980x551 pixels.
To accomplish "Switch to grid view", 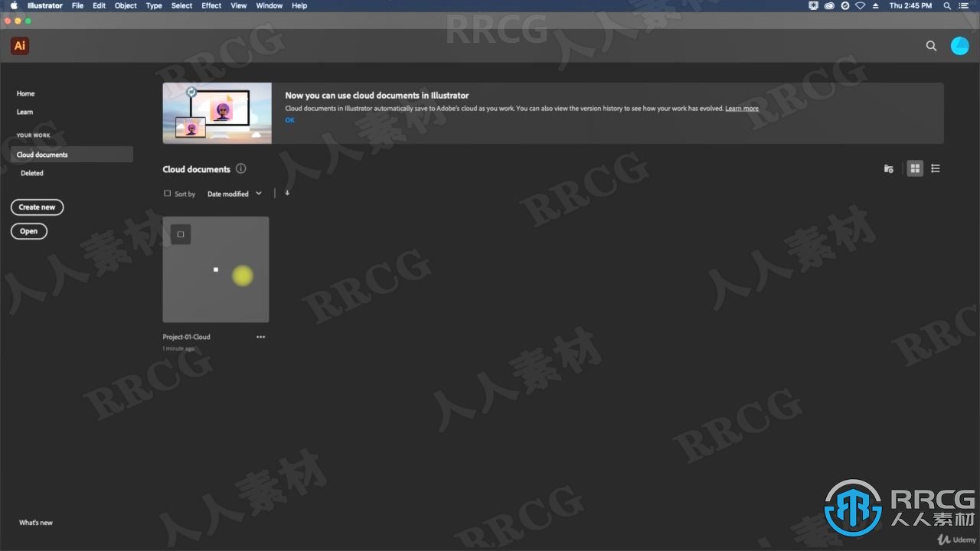I will click(915, 168).
